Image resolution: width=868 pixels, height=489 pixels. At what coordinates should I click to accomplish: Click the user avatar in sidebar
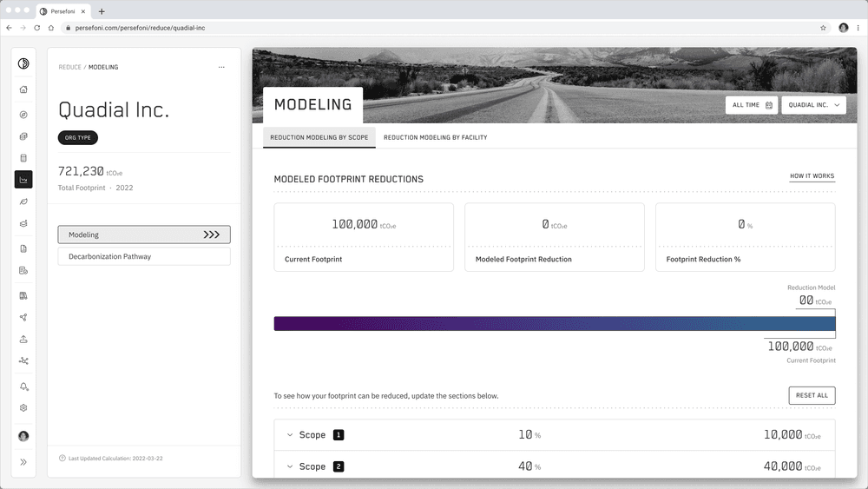pos(23,436)
